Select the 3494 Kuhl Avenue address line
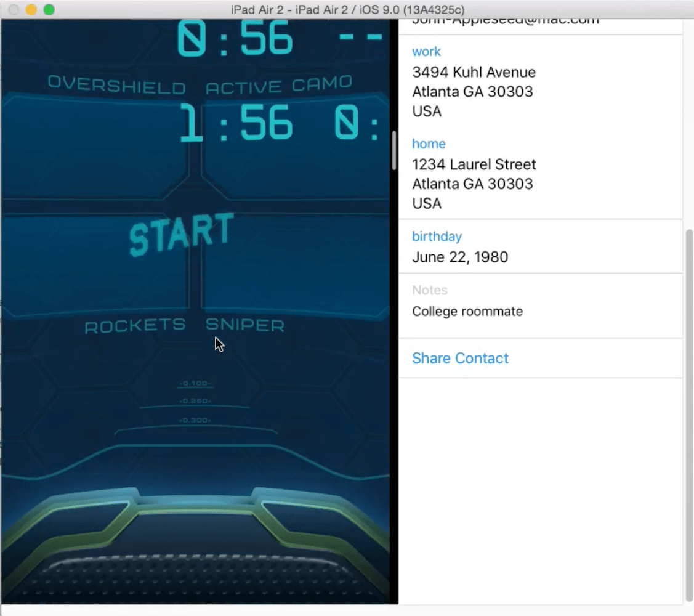 point(474,72)
